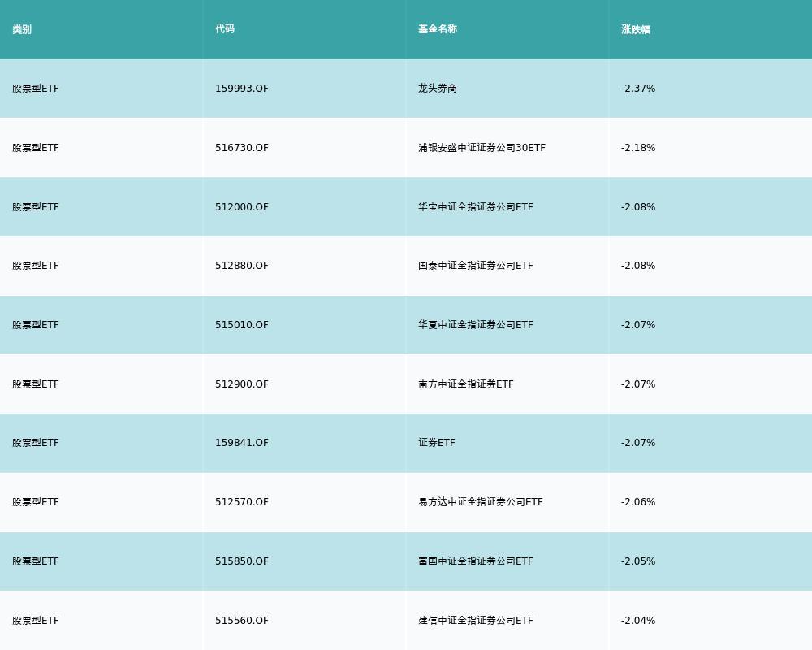Viewport: 812px width, 650px height.
Task: Click 股票型ETF in the 159841.OF row
Action: (x=35, y=443)
